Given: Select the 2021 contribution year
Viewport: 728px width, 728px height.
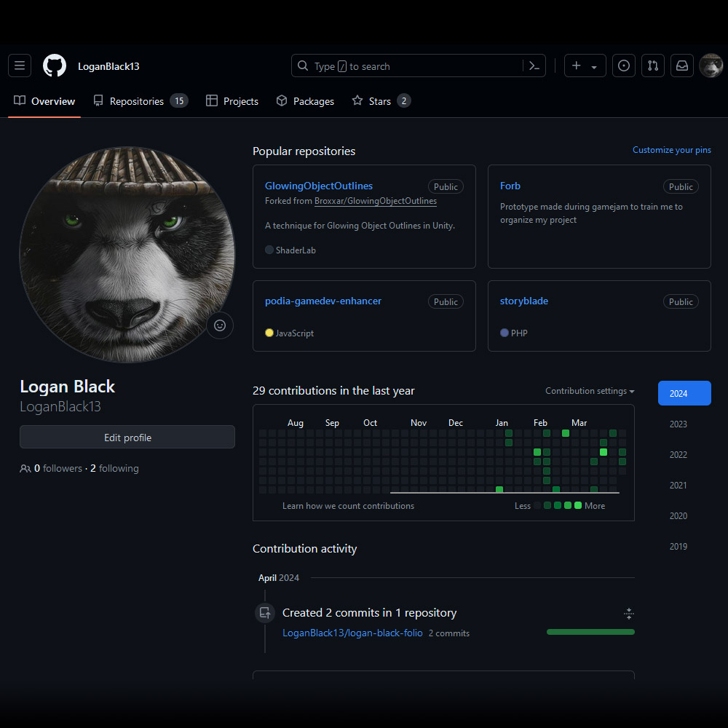Looking at the screenshot, I should (x=678, y=486).
